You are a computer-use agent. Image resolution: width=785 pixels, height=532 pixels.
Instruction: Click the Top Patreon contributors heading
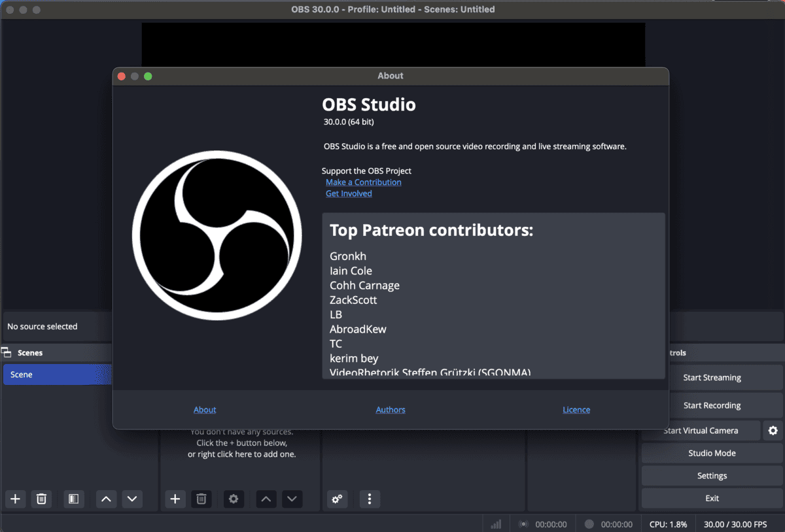tap(431, 230)
